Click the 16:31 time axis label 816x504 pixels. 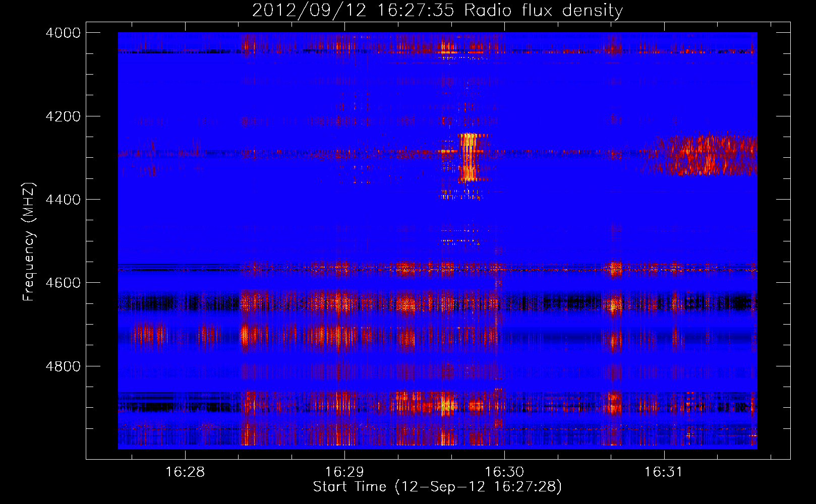pos(664,472)
